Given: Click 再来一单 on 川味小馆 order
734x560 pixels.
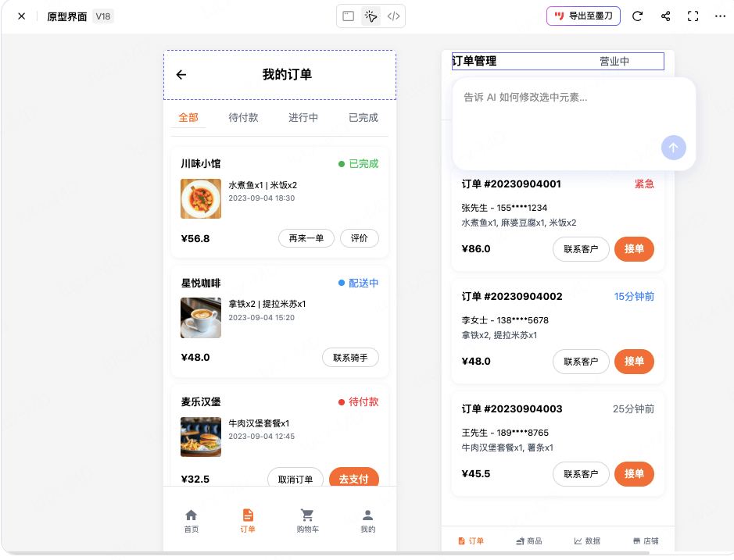Looking at the screenshot, I should 306,238.
